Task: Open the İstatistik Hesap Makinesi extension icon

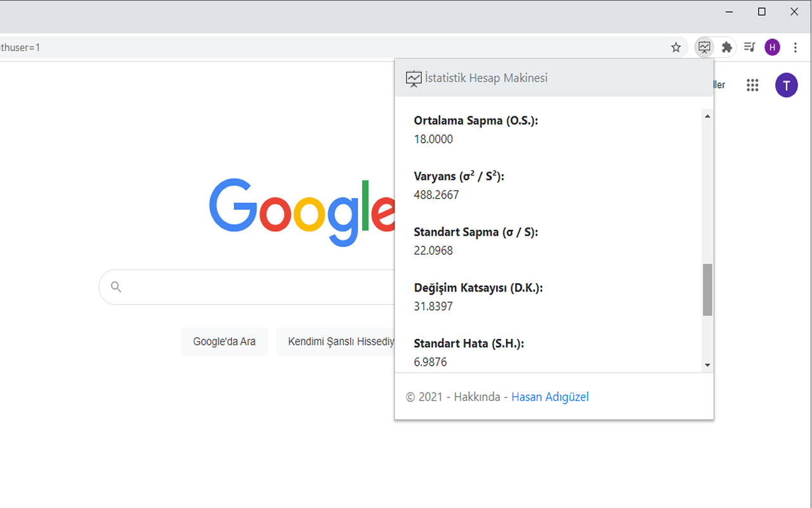Action: tap(704, 47)
